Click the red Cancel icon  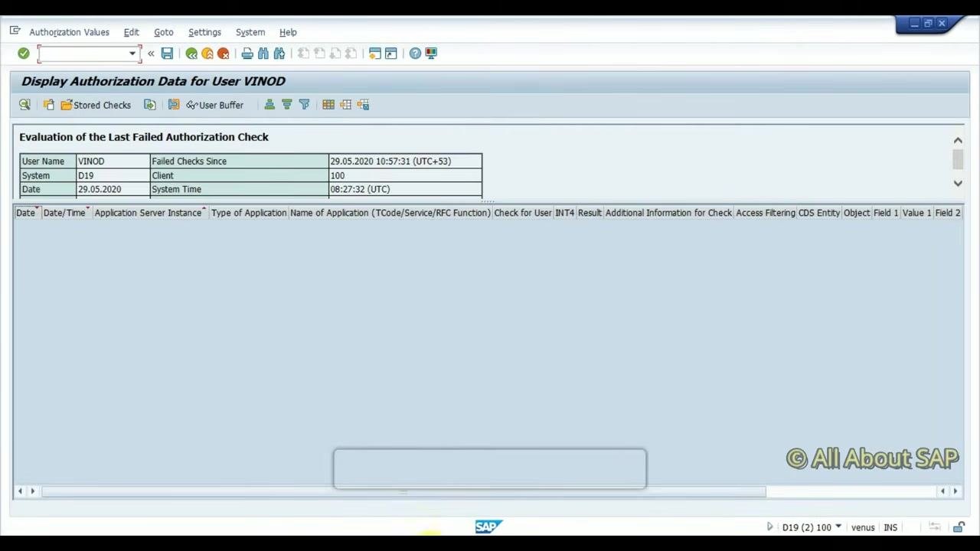224,54
